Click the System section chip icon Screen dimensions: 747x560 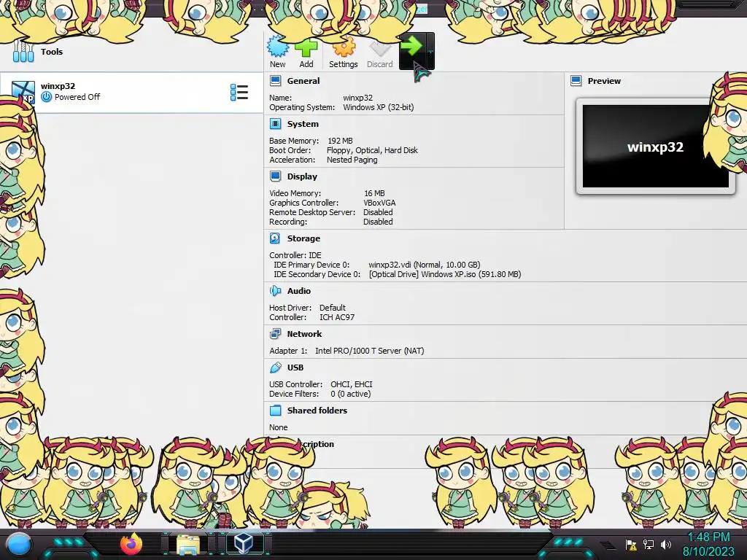(x=275, y=124)
